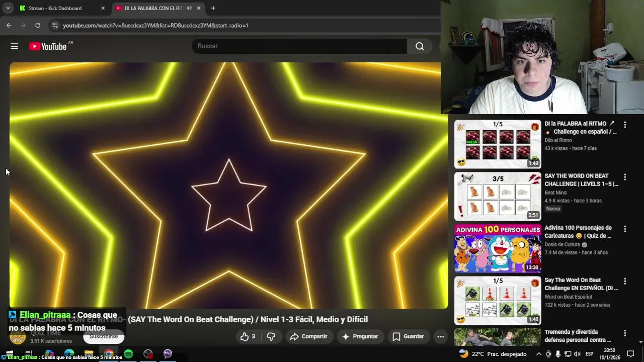Expand the tab search dropdown
Image resolution: width=644 pixels, height=362 pixels.
(x=8, y=8)
